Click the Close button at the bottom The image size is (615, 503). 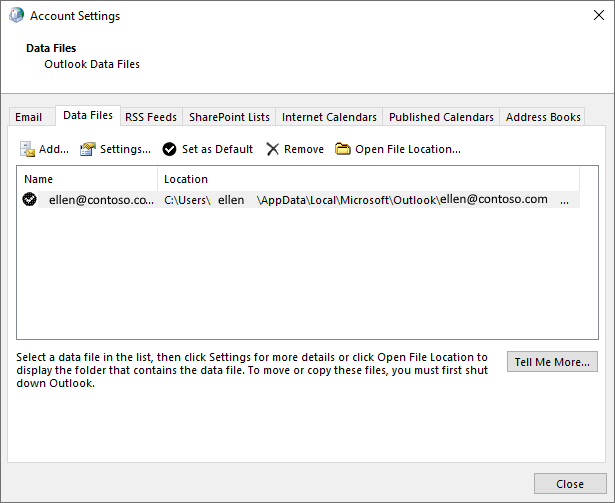click(x=570, y=484)
